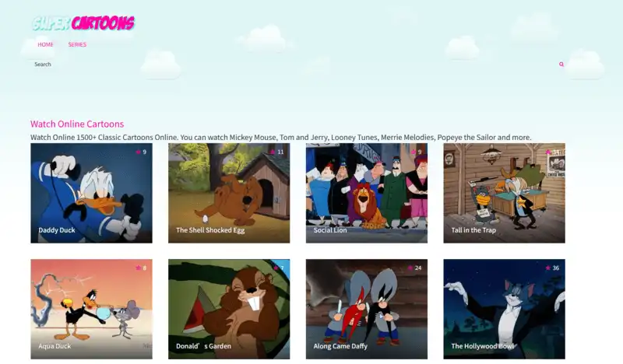Open the Along Came Daffy thumbnail
Viewport: 623px width, 364px height.
tap(367, 310)
